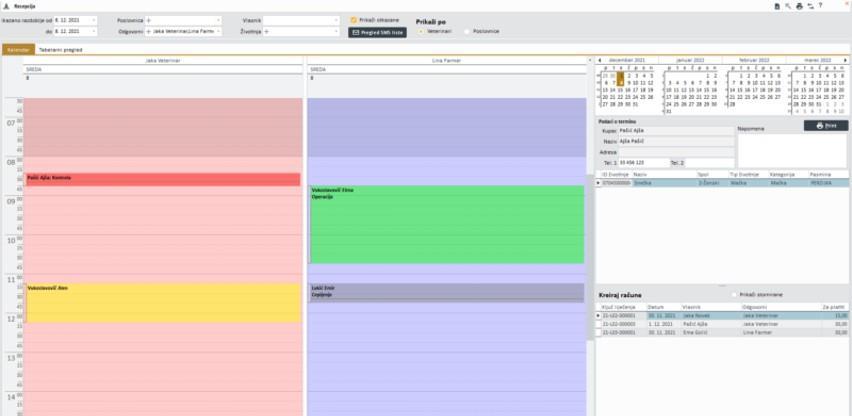Viewport: 852px width, 416px height.
Task: Sort invoices by the Za platiti column
Action: (835, 307)
